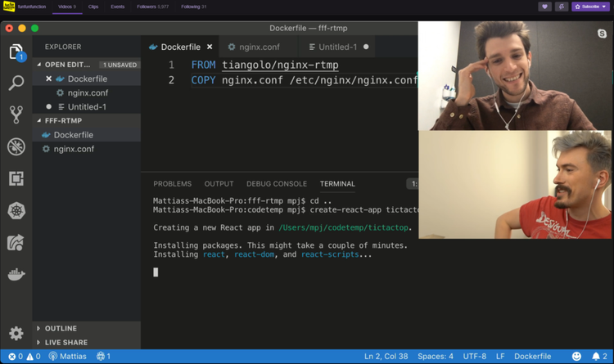
Task: Expand the Live Share section
Action: [65, 343]
